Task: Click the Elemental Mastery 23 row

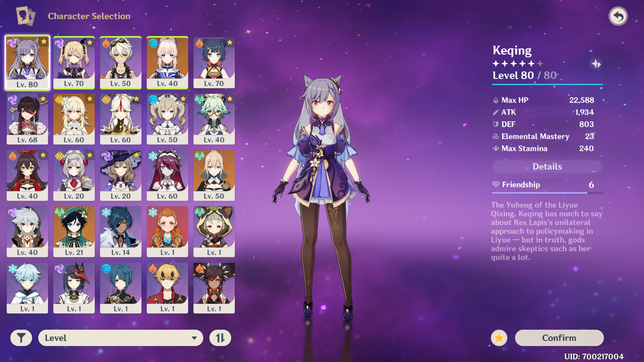Action: point(543,136)
